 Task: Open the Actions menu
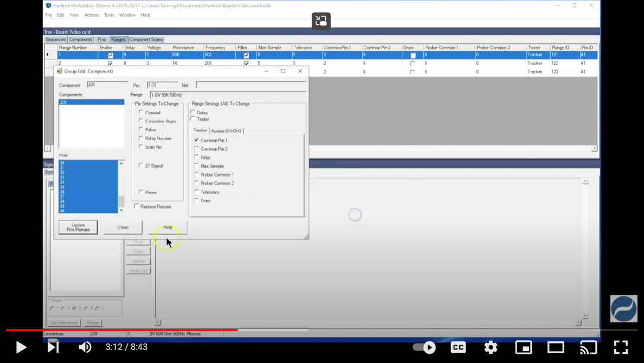tap(91, 15)
